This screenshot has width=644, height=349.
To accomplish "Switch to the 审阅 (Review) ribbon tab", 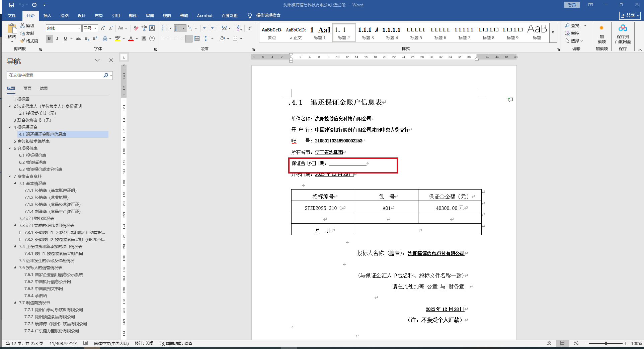I will [x=150, y=16].
